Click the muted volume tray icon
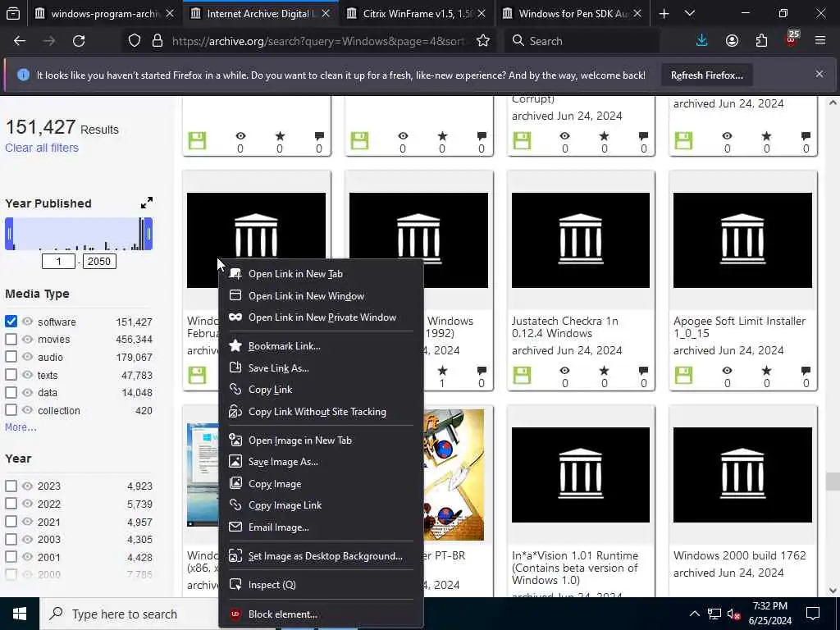This screenshot has height=630, width=840. pyautogui.click(x=734, y=614)
